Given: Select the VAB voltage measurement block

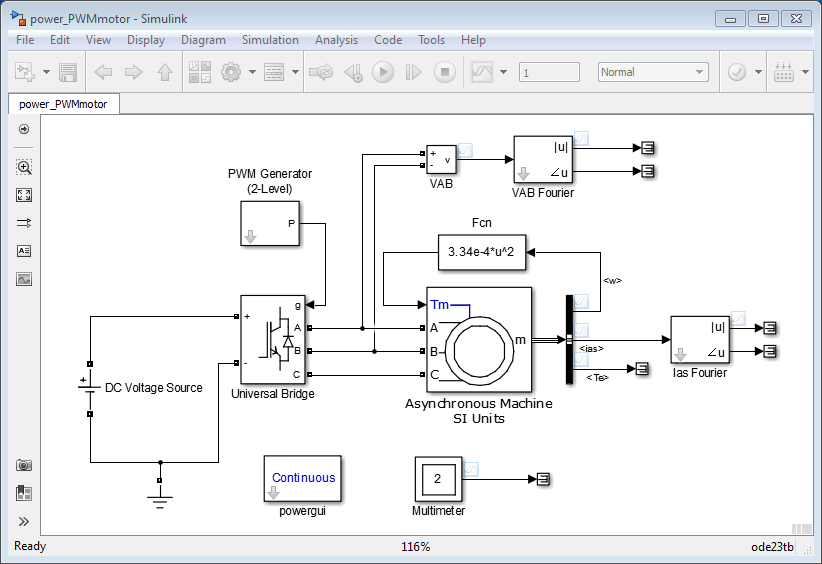Looking at the screenshot, I should (441, 159).
